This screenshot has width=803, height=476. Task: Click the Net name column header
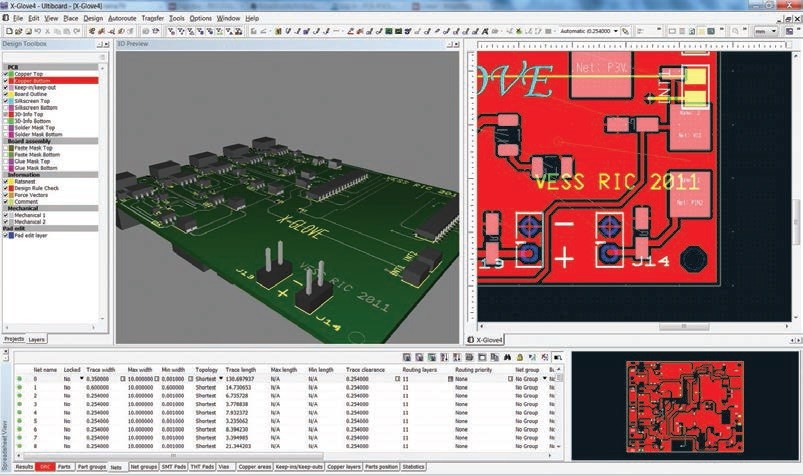pyautogui.click(x=43, y=369)
